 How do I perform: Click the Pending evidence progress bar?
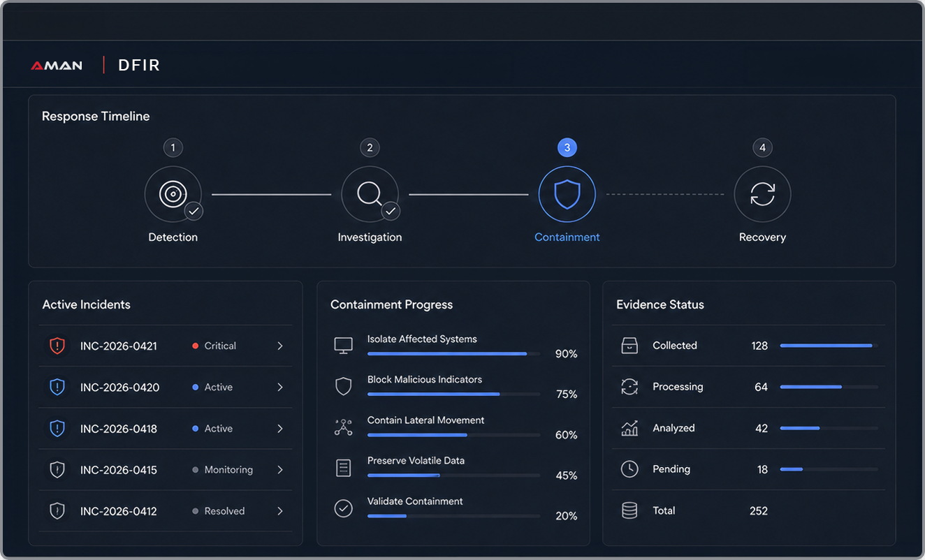[829, 469]
